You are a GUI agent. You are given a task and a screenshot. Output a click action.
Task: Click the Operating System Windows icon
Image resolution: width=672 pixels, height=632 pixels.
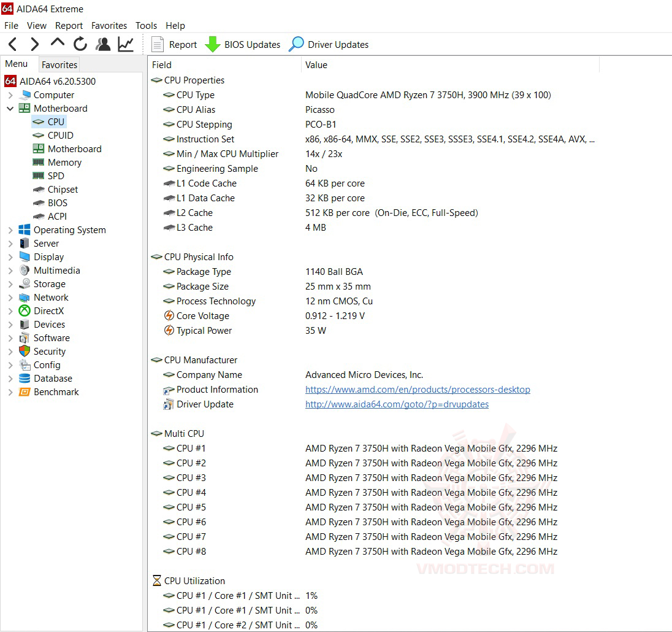click(25, 230)
